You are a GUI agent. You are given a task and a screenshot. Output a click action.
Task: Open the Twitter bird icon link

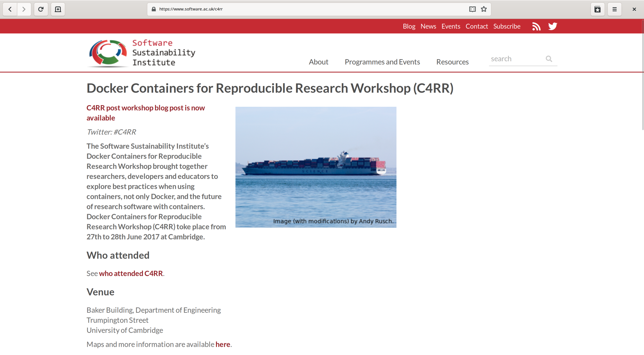coord(553,26)
